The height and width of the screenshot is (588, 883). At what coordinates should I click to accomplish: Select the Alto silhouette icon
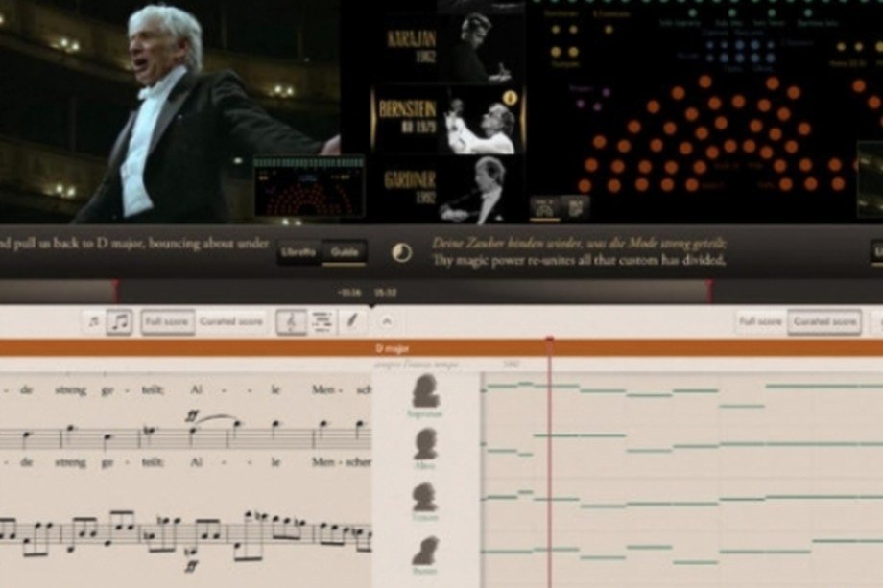point(426,444)
